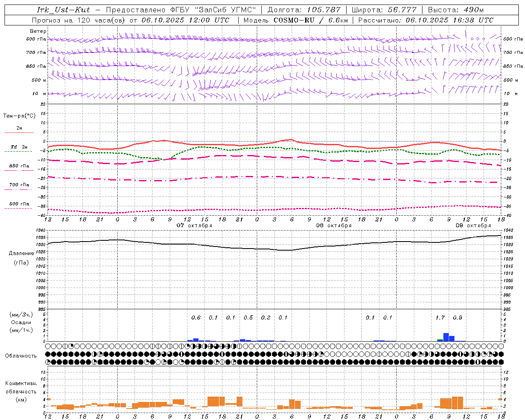Click the Td 2м legend entry
The height and width of the screenshot is (420, 525).
(x=19, y=147)
